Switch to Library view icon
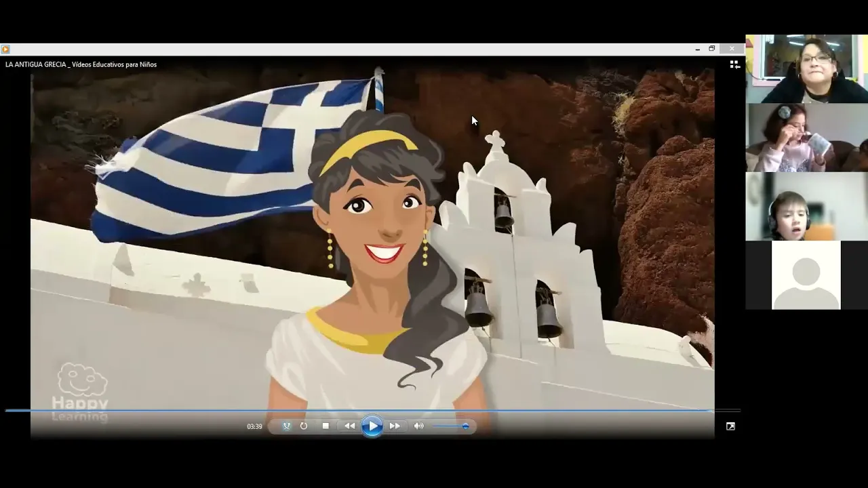 [x=734, y=64]
